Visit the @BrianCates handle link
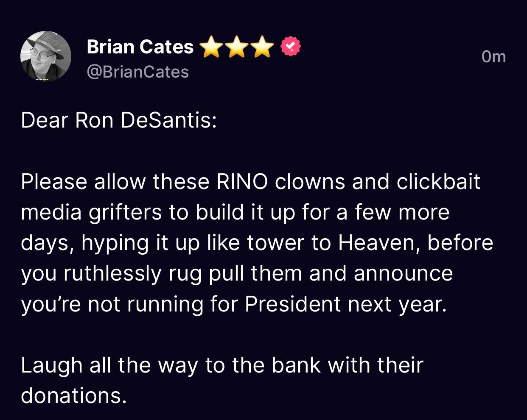 click(137, 72)
